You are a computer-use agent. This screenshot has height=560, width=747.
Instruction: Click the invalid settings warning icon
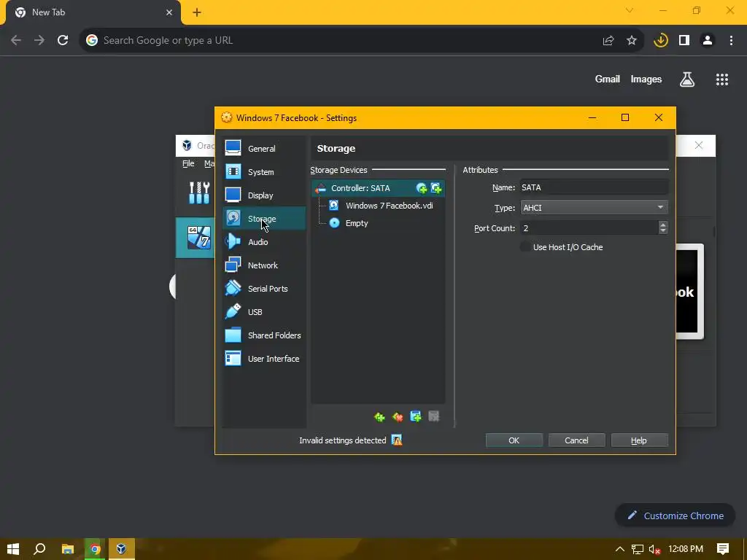coord(397,440)
